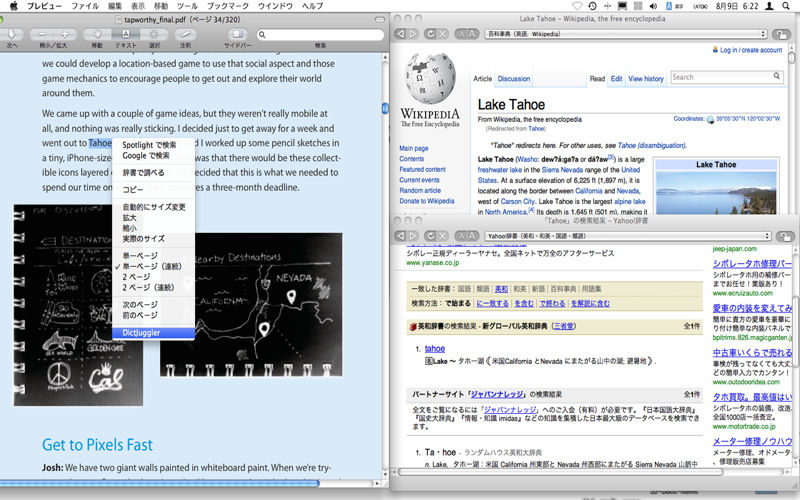Click 'Log in / create account' link
The image size is (800, 500).
(751, 50)
